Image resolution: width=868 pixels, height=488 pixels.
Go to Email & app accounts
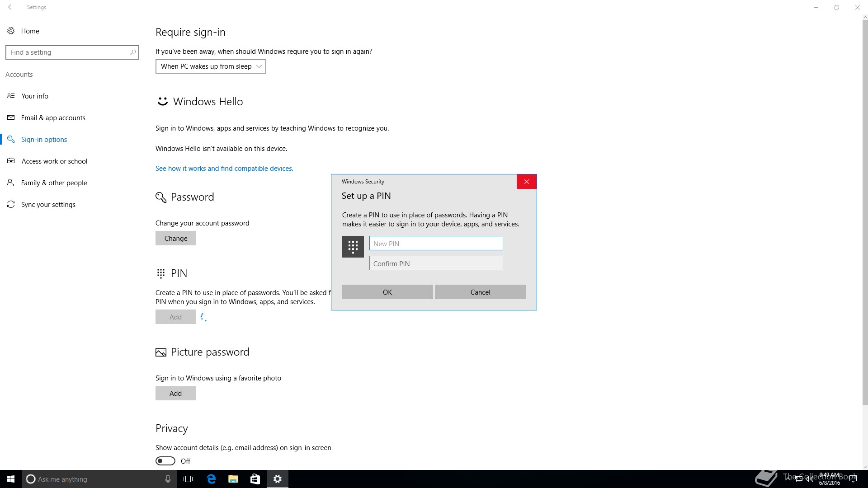click(53, 117)
